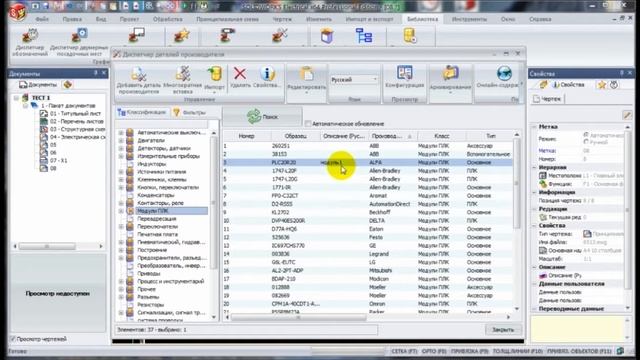Screen dimensions: 640x360
Task: Expand the Двигатели tree node
Action: [121, 140]
